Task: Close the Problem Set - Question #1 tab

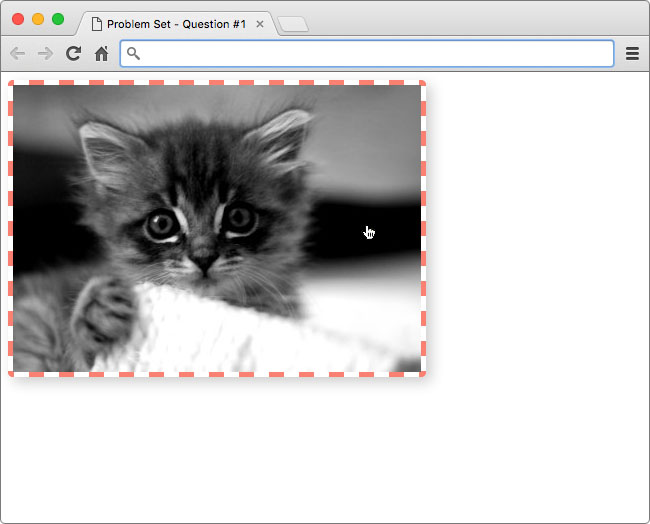Action: (x=260, y=23)
